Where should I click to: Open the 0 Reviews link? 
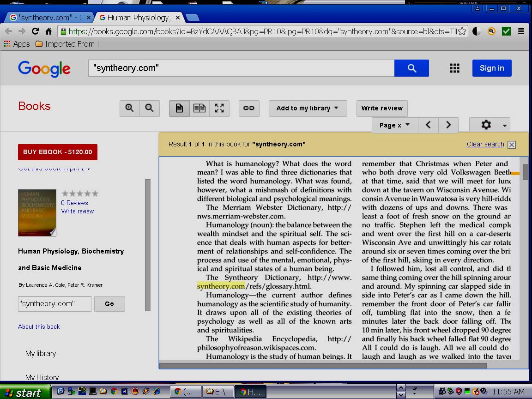[x=74, y=203]
